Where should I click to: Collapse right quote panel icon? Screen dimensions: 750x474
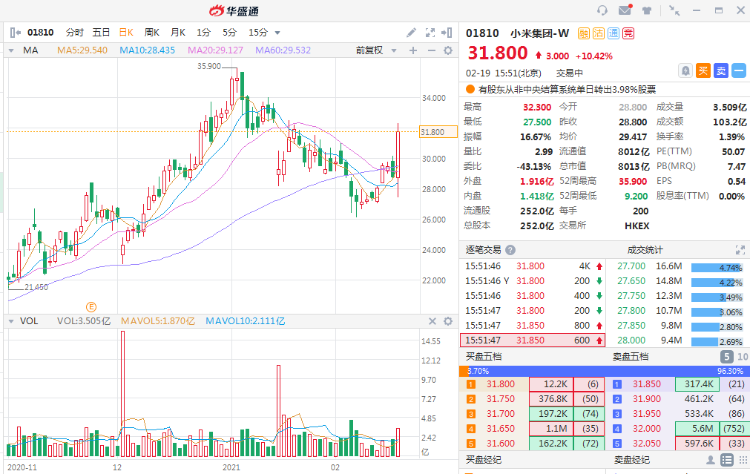click(x=447, y=33)
